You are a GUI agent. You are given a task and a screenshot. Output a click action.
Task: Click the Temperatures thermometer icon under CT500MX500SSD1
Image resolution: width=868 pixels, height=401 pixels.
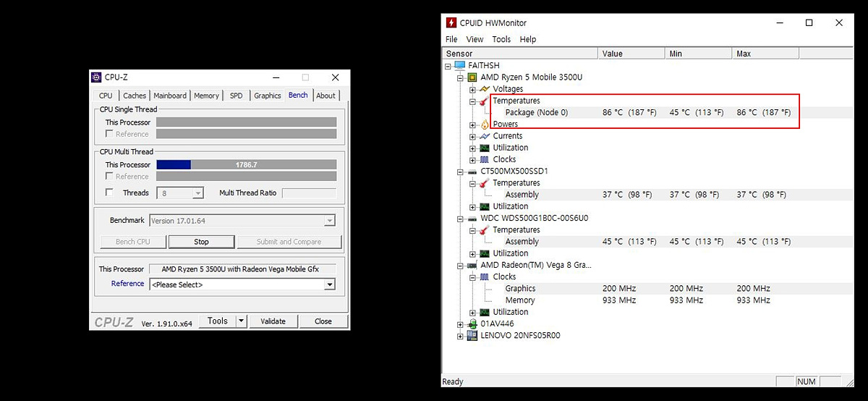485,183
